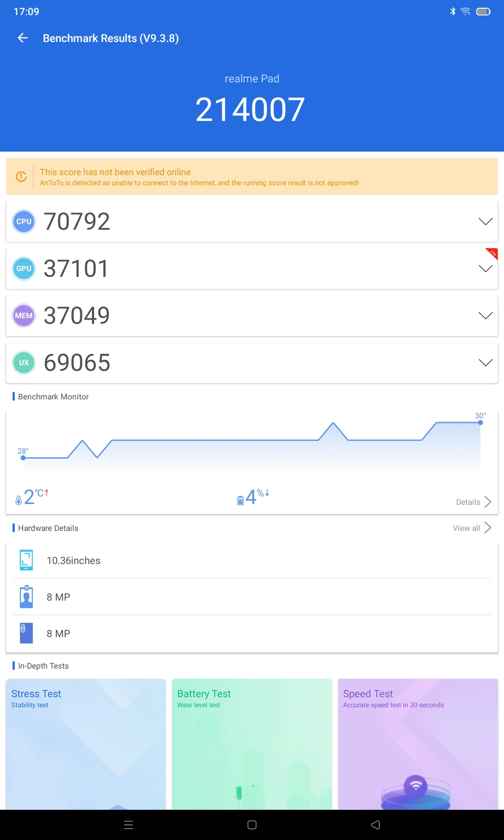Screen dimensions: 504x840
Task: Tap the battery status bar icon
Action: 483,11
